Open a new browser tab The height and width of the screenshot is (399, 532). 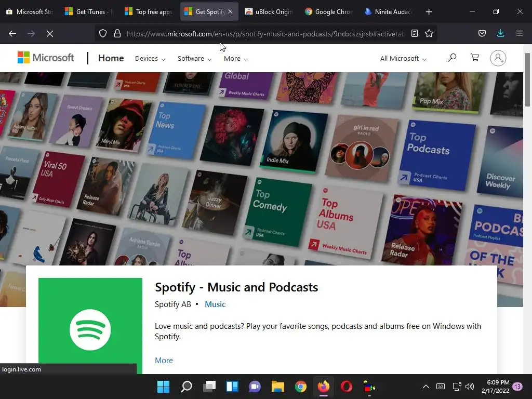coord(429,12)
